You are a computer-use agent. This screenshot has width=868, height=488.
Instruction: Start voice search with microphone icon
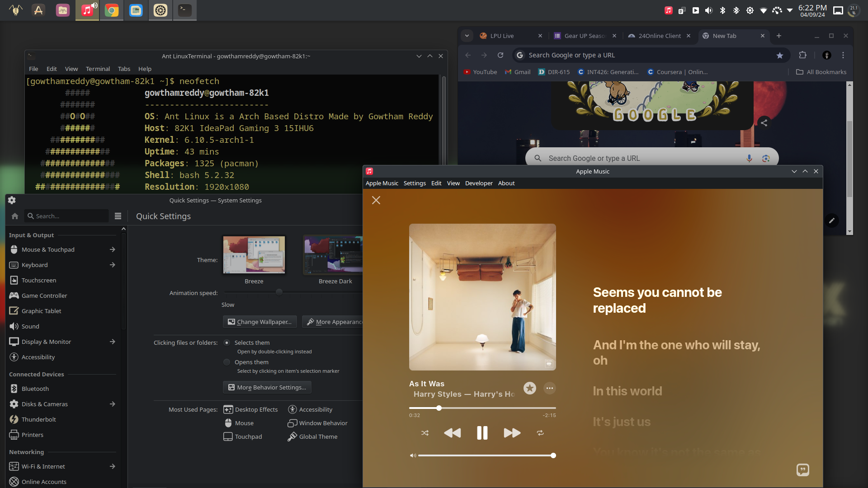[749, 158]
